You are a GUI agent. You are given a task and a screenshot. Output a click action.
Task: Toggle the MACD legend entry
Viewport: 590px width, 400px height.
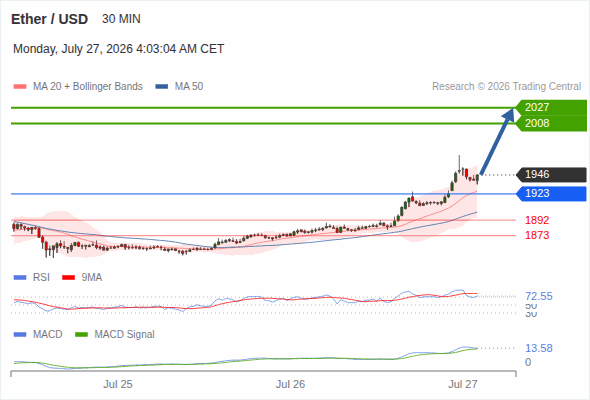point(38,334)
